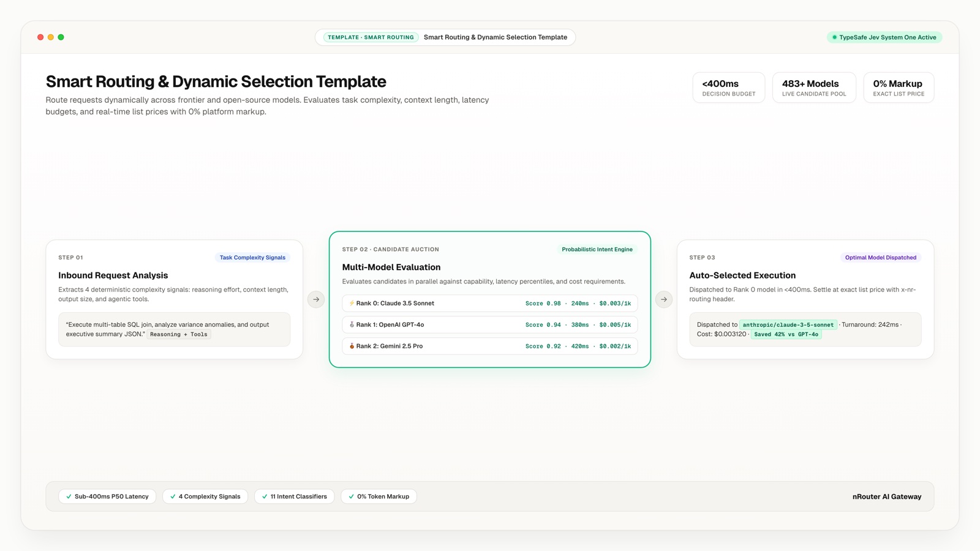Select the Rank 2: Gemini 2.5 Pro row
This screenshot has height=551, width=980.
pyautogui.click(x=490, y=346)
